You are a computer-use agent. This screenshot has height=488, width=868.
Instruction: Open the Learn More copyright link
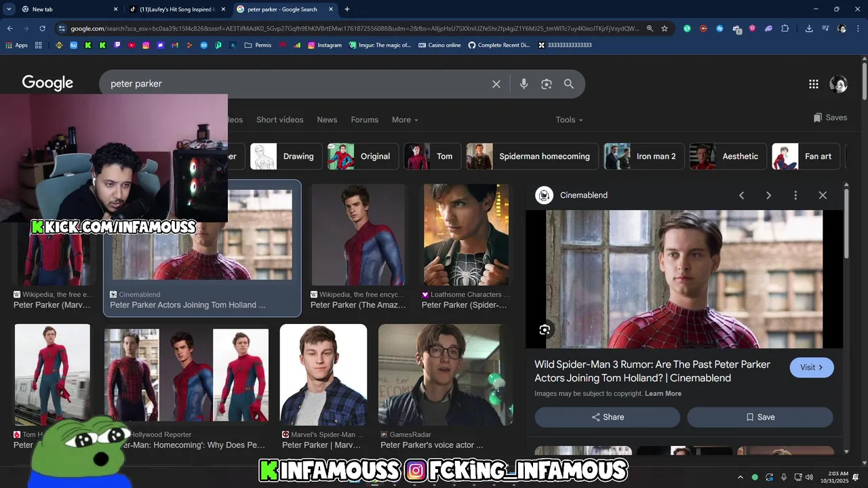[x=663, y=394]
